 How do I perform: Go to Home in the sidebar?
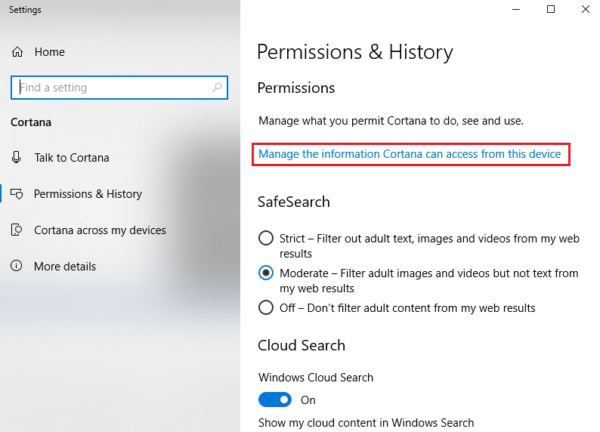click(x=49, y=52)
